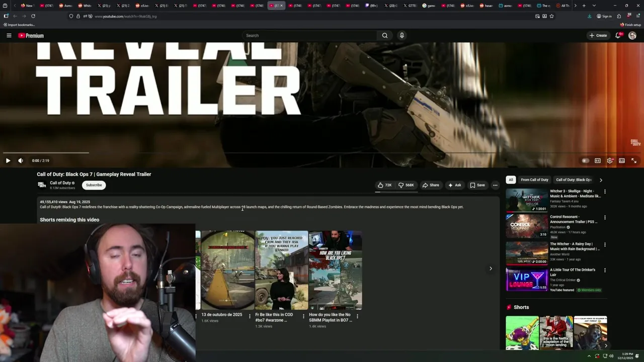The height and width of the screenshot is (362, 644).
Task: Toggle the autoplay switch in the player
Action: pyautogui.click(x=585, y=160)
